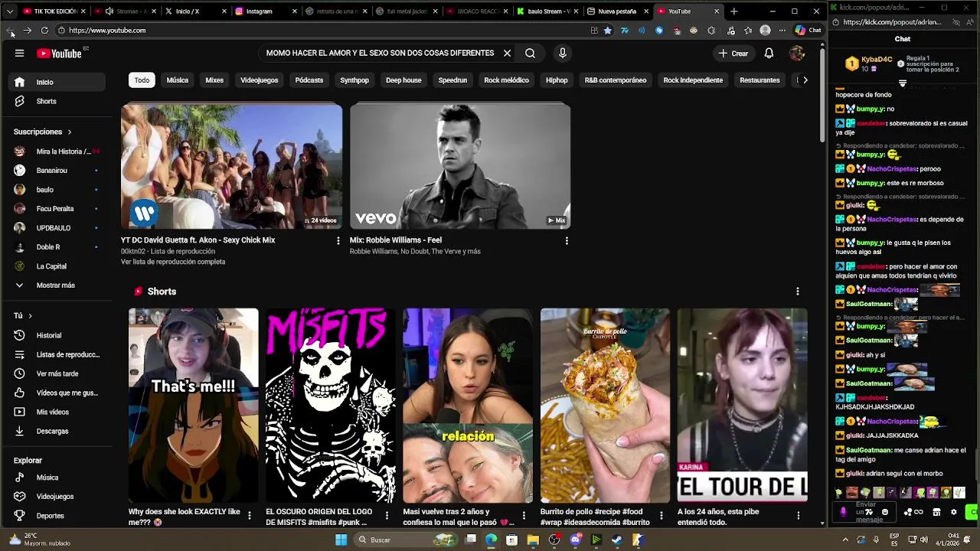
Task: Open the Robbie Williams Feel mix thumbnail
Action: 460,166
